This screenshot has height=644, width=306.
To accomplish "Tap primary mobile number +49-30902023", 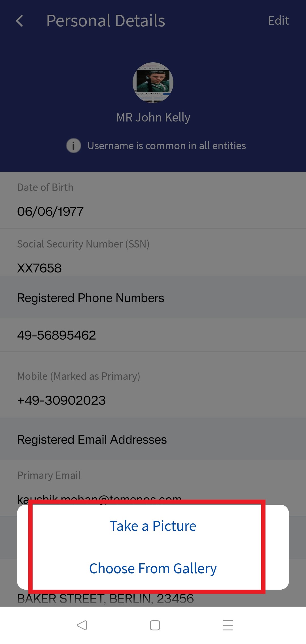I will click(61, 400).
